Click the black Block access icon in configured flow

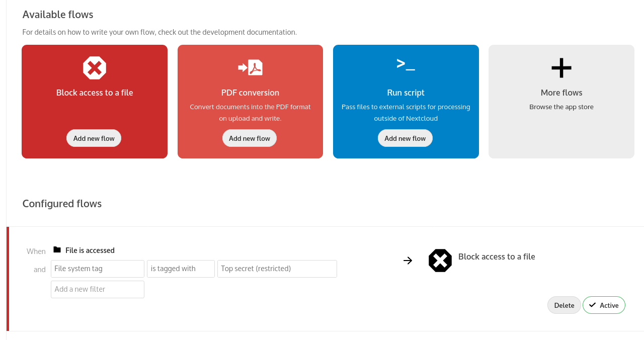click(440, 261)
